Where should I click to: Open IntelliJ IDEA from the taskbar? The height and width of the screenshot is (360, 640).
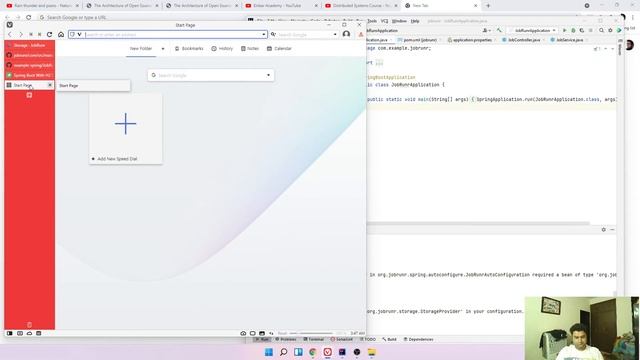[342, 352]
